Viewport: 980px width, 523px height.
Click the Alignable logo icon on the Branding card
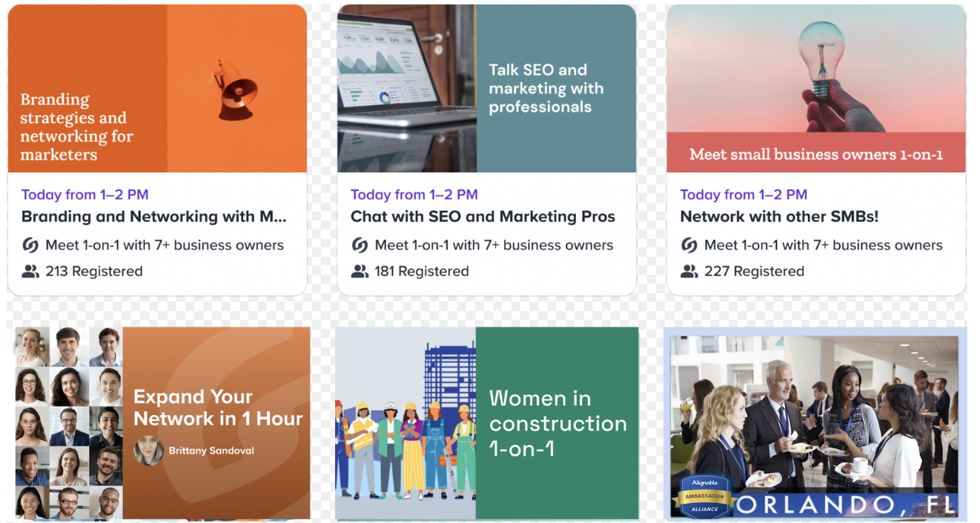pos(30,245)
